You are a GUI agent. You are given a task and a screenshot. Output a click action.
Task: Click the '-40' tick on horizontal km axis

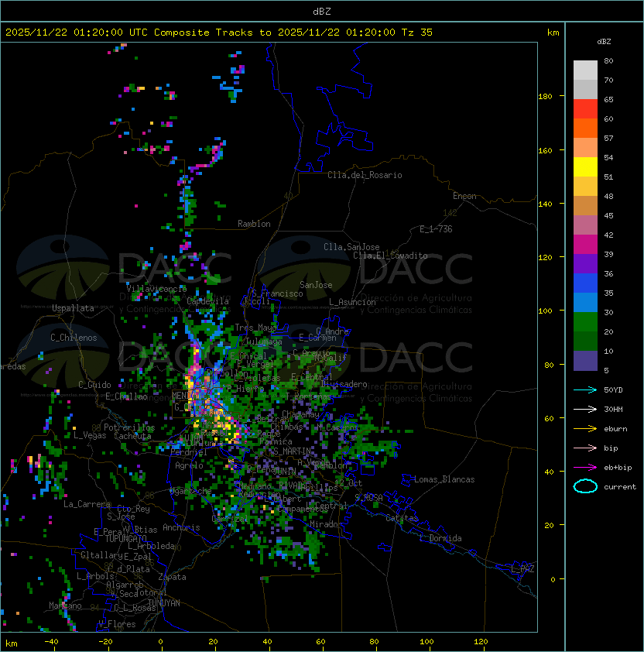coord(52,642)
